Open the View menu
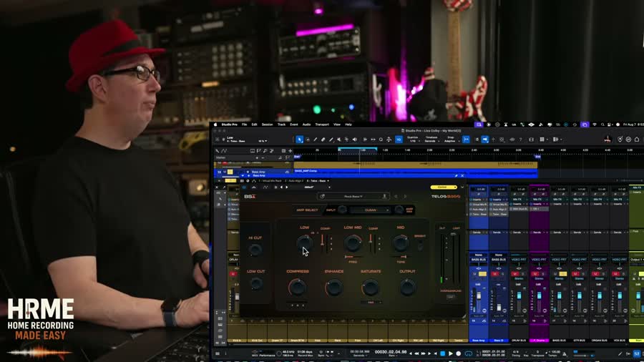Viewport: 644px width, 362px height. click(337, 124)
